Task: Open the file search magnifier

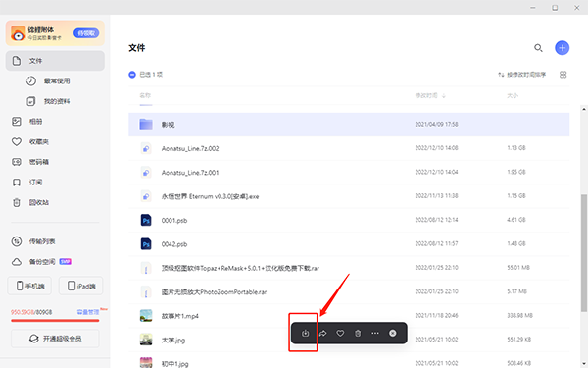Action: pos(538,48)
